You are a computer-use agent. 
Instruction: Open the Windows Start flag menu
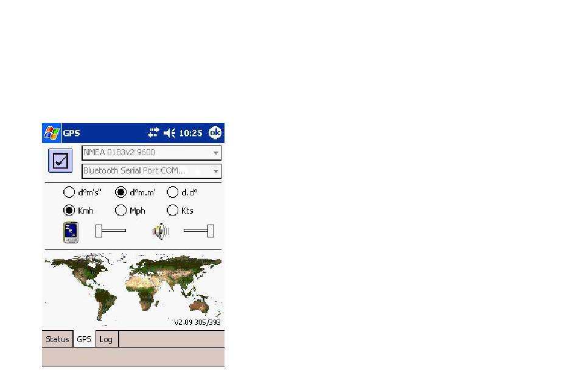click(52, 133)
